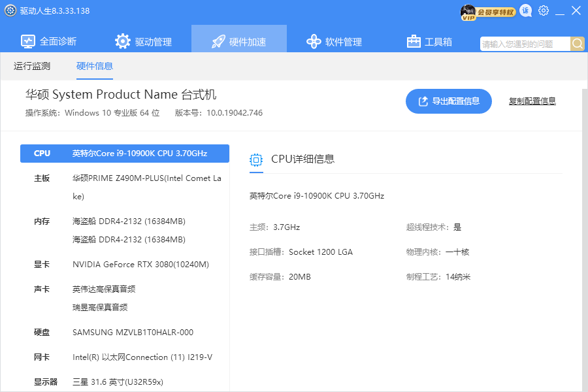Screen dimensions: 588x392
Task: Click 复制配置信息 link
Action: [532, 101]
